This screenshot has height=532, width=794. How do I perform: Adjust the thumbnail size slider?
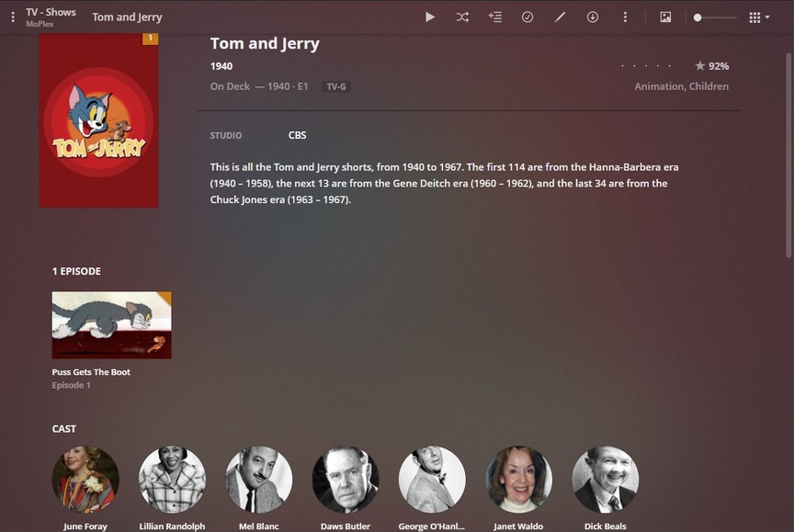(x=715, y=17)
